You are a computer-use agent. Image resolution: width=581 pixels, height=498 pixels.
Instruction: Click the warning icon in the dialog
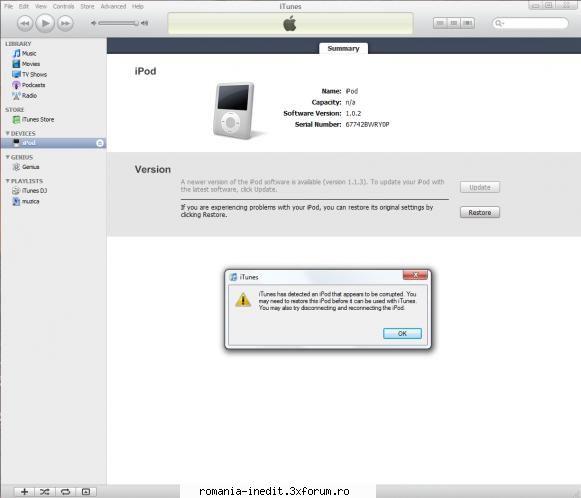point(243,300)
